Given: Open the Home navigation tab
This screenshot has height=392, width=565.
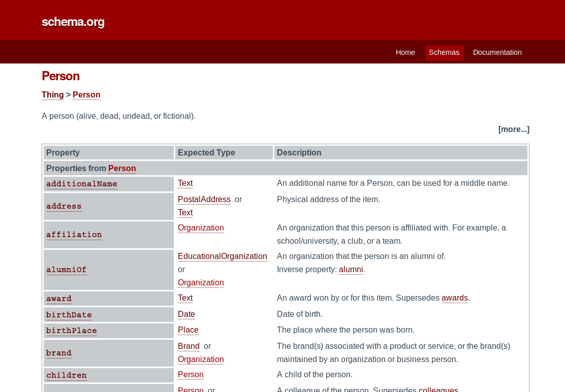Looking at the screenshot, I should (405, 53).
